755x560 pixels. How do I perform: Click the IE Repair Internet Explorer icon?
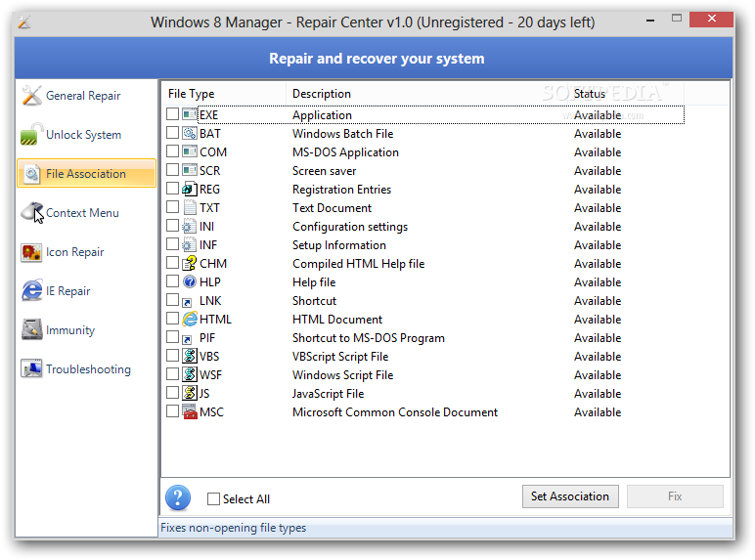pos(31,290)
